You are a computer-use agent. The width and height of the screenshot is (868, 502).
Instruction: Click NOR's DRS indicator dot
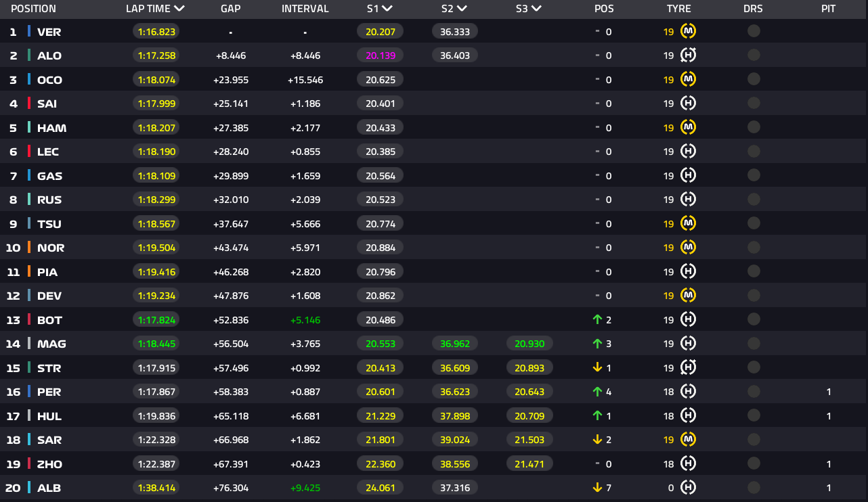[x=754, y=248]
